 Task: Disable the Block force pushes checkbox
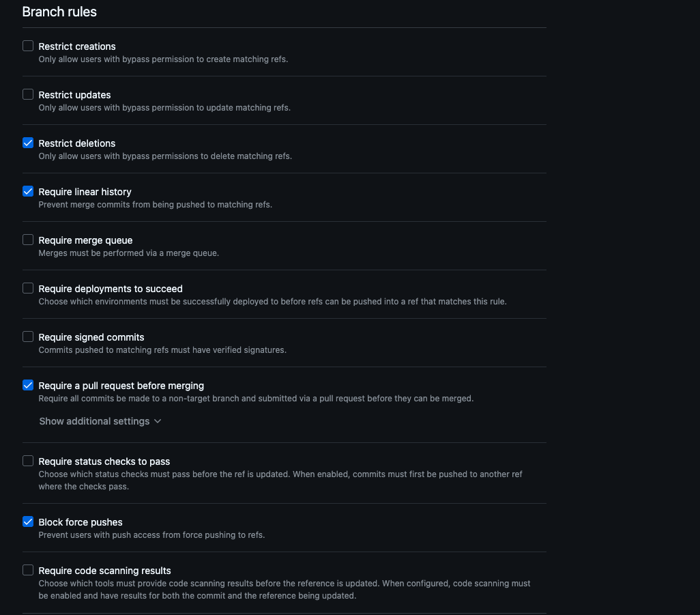pos(28,521)
